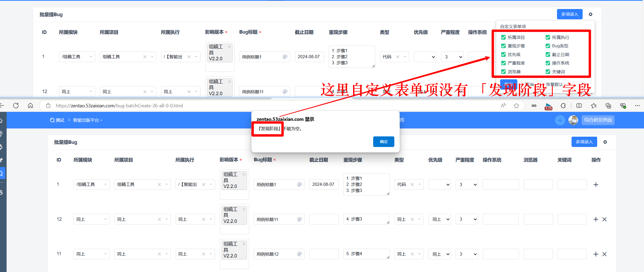Click 多项录入 in the browser window form
This screenshot has width=644, height=272.
click(584, 142)
